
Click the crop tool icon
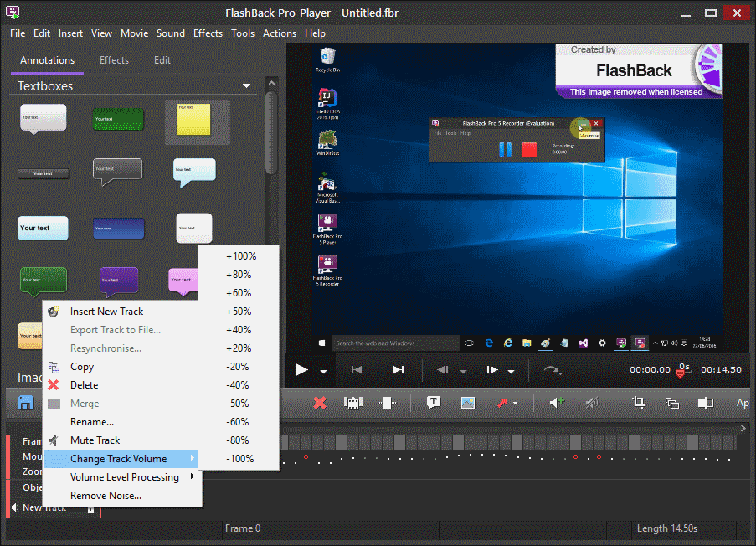[x=638, y=402]
